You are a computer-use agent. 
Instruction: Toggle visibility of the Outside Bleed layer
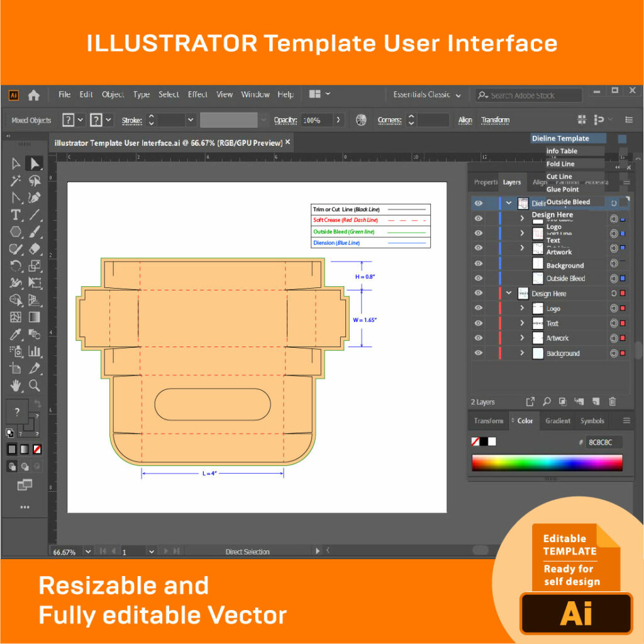[x=478, y=278]
